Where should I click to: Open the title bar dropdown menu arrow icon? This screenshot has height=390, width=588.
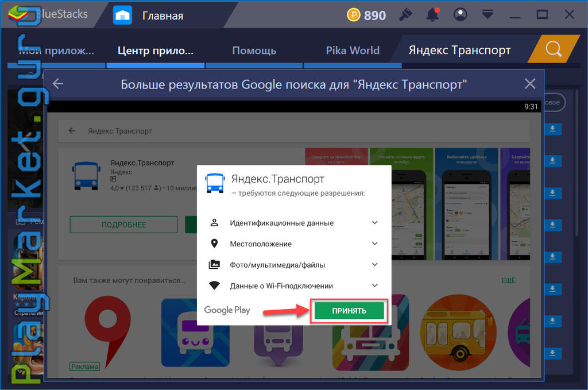point(488,14)
